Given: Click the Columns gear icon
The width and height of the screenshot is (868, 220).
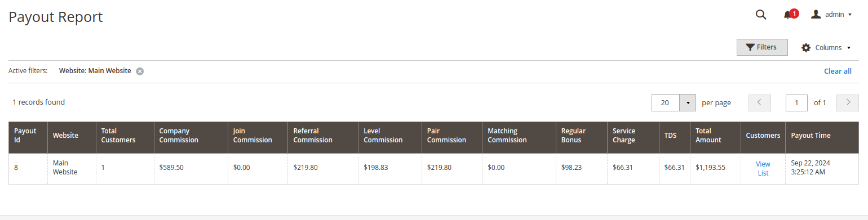Looking at the screenshot, I should point(806,48).
